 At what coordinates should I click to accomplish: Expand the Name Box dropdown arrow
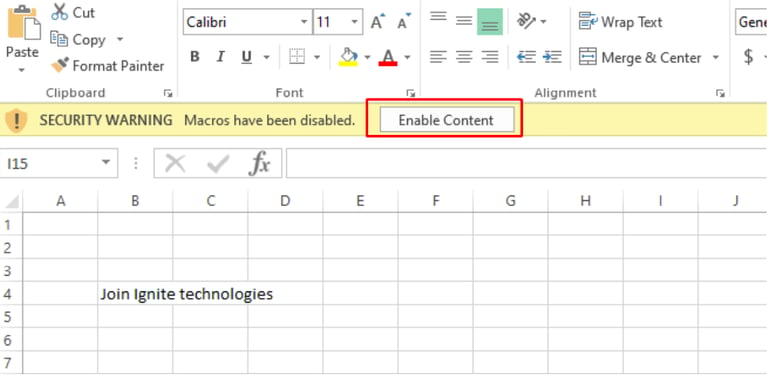coord(106,163)
